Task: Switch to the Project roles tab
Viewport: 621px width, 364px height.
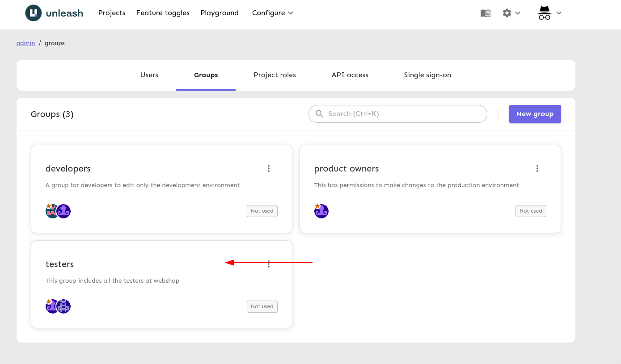Action: coord(275,75)
